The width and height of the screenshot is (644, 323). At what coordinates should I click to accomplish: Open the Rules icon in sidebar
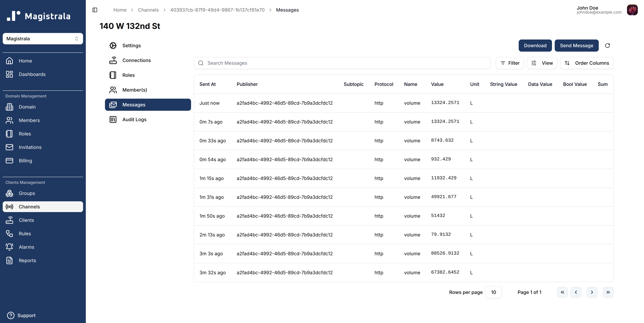point(9,234)
